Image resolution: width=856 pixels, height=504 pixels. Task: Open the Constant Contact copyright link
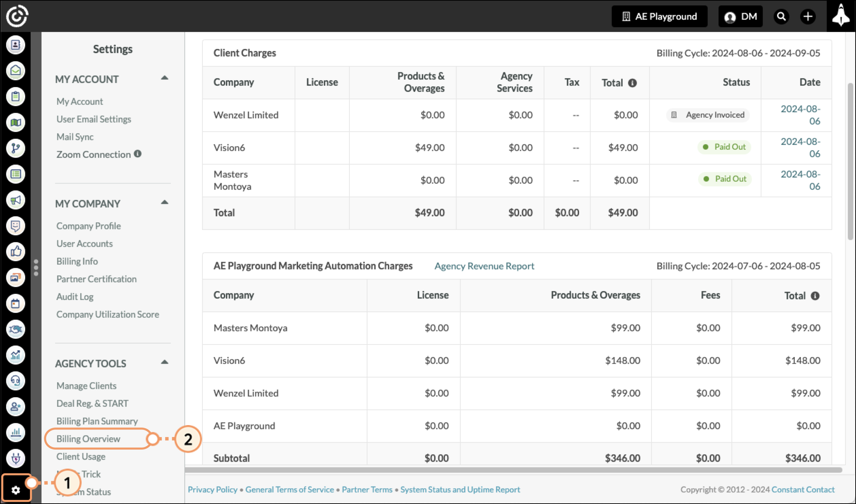click(803, 489)
